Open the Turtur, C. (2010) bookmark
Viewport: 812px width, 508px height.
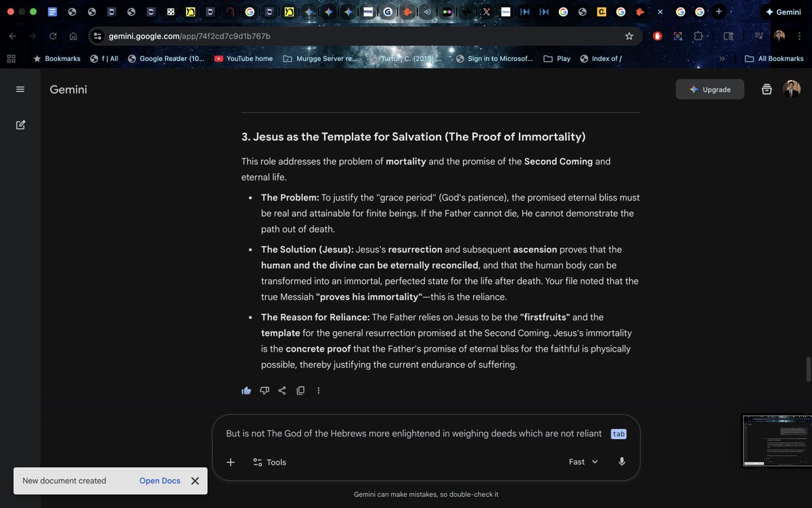pyautogui.click(x=407, y=59)
